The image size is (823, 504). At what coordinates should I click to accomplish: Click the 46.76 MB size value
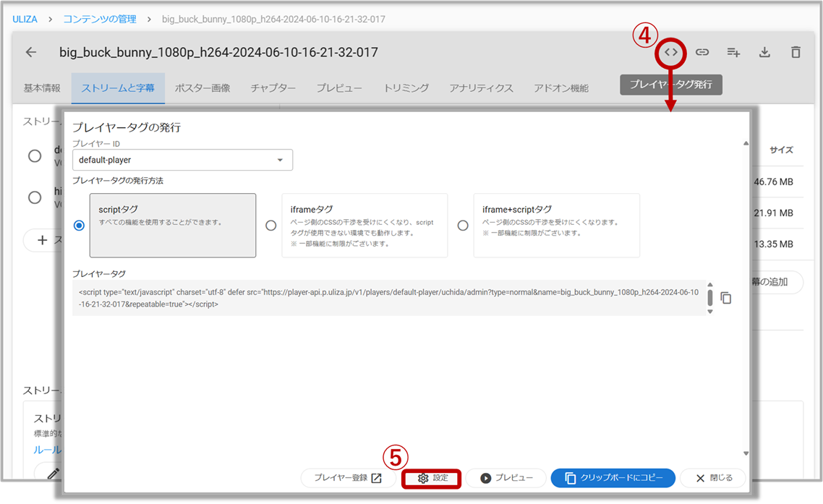tap(773, 181)
